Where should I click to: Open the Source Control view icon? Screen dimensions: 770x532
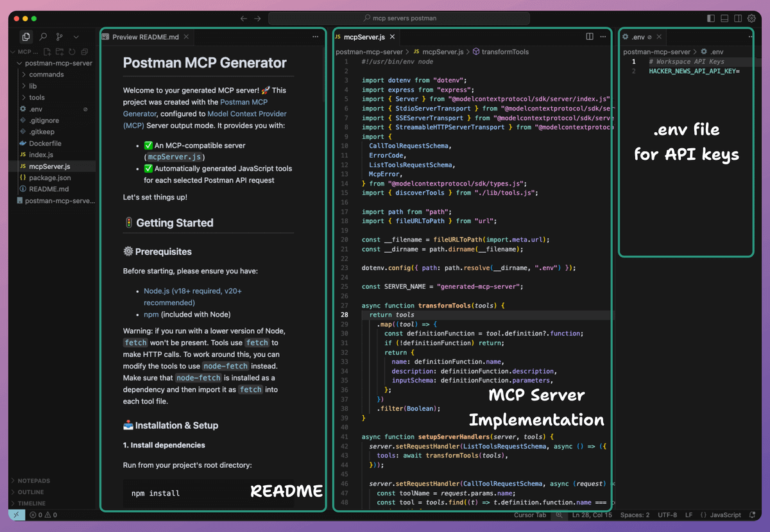coord(60,37)
